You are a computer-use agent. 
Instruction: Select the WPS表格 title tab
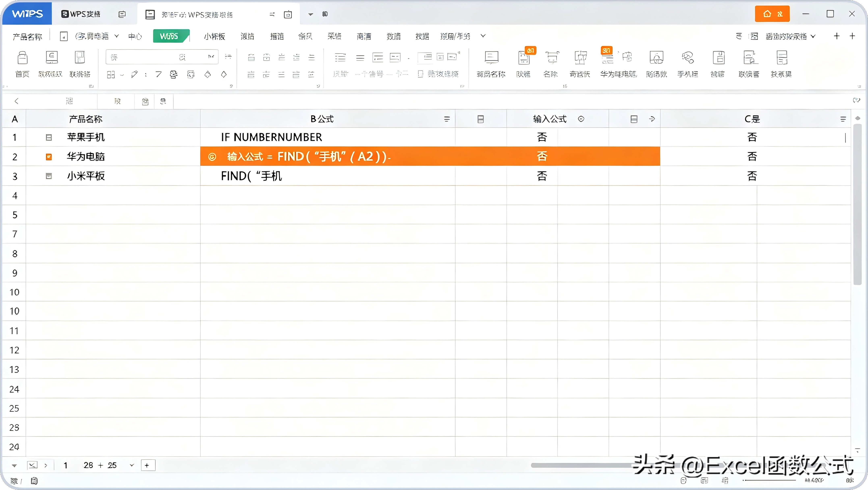(81, 14)
